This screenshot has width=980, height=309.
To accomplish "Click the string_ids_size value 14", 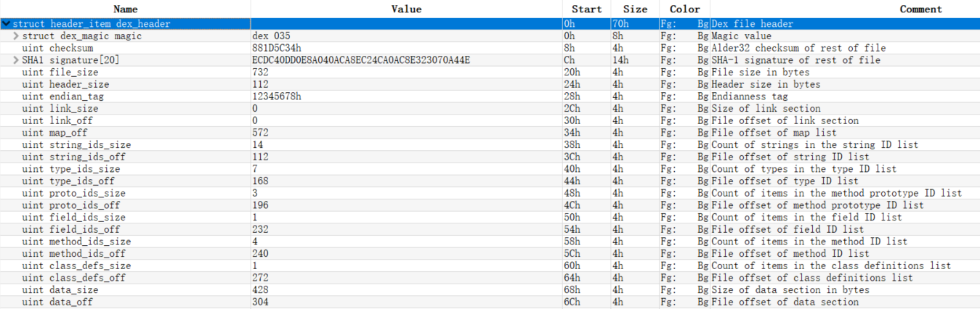I will (x=258, y=145).
